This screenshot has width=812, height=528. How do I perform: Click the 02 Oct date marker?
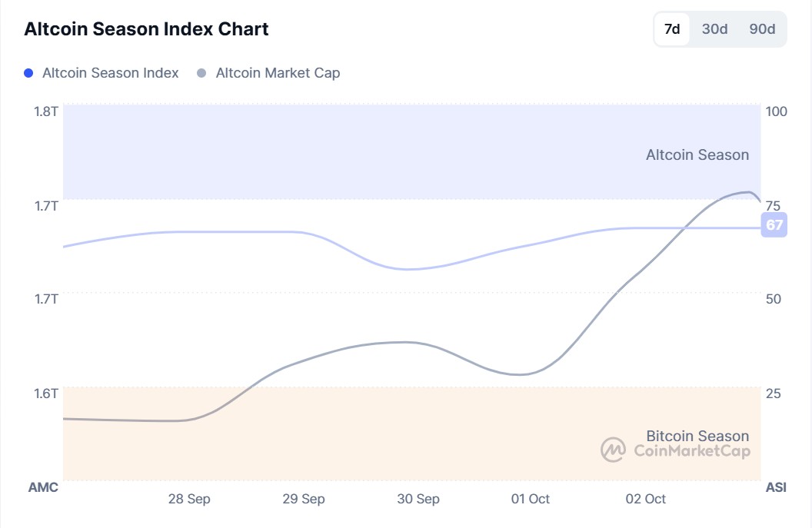pos(646,499)
